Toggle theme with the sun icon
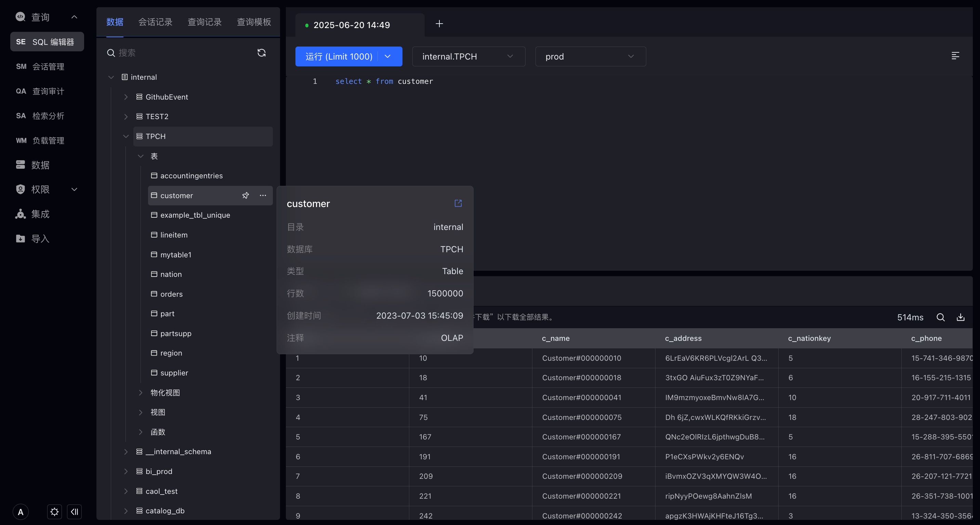 (54, 512)
